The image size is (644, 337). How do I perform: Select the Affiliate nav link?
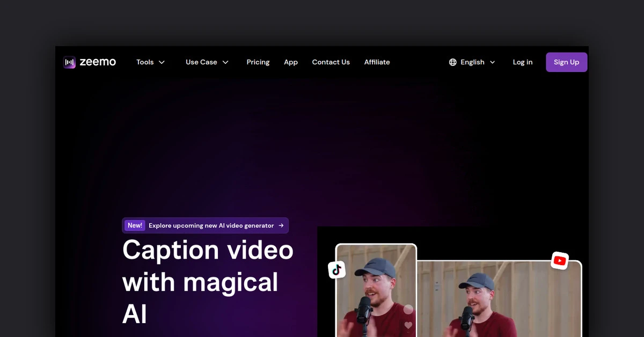377,62
